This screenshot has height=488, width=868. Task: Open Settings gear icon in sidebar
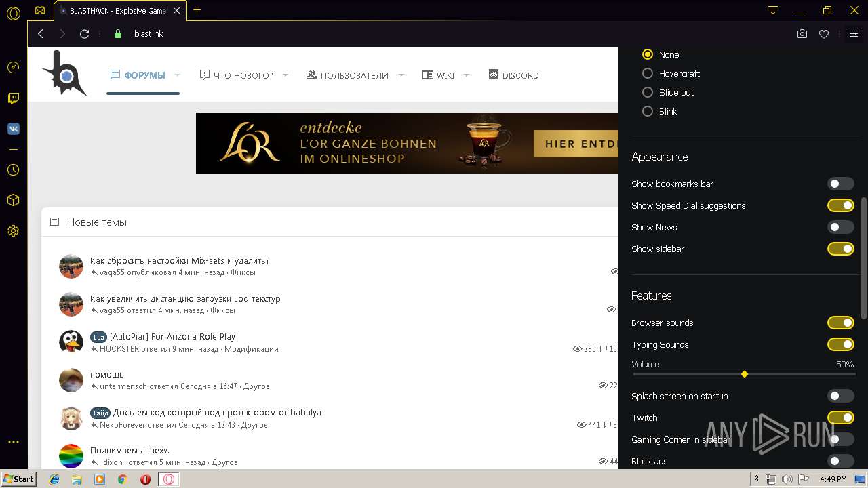point(13,231)
